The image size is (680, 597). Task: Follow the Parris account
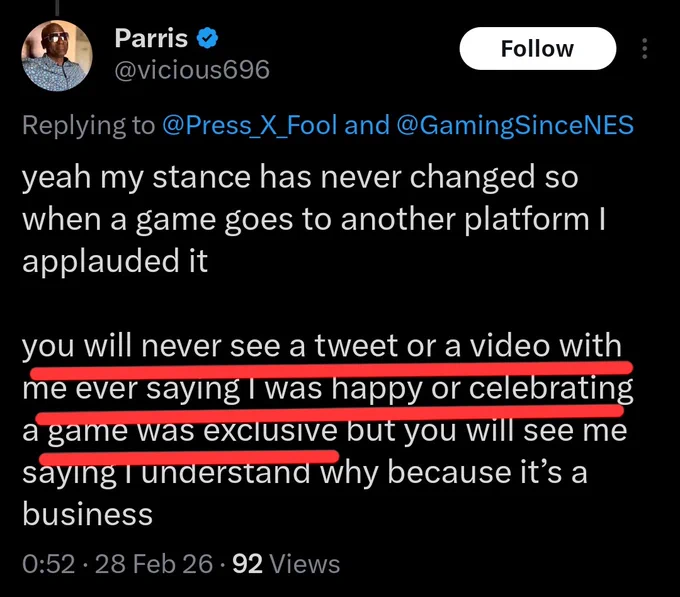click(538, 49)
